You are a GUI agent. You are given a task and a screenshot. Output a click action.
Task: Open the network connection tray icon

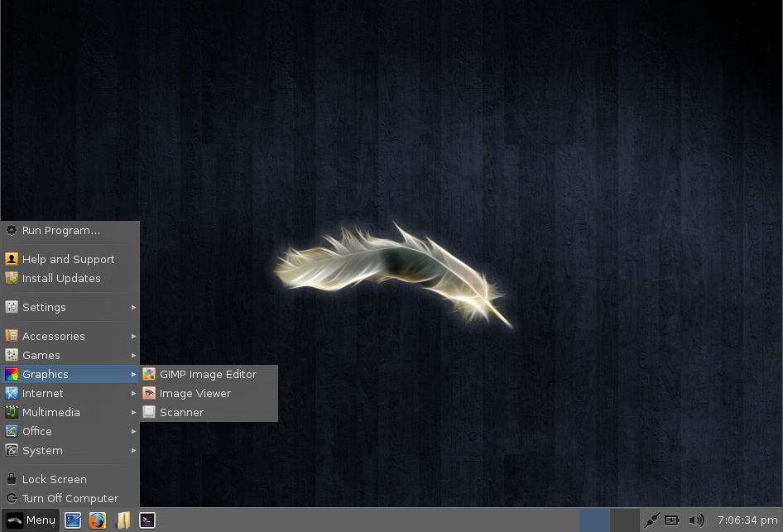651,520
